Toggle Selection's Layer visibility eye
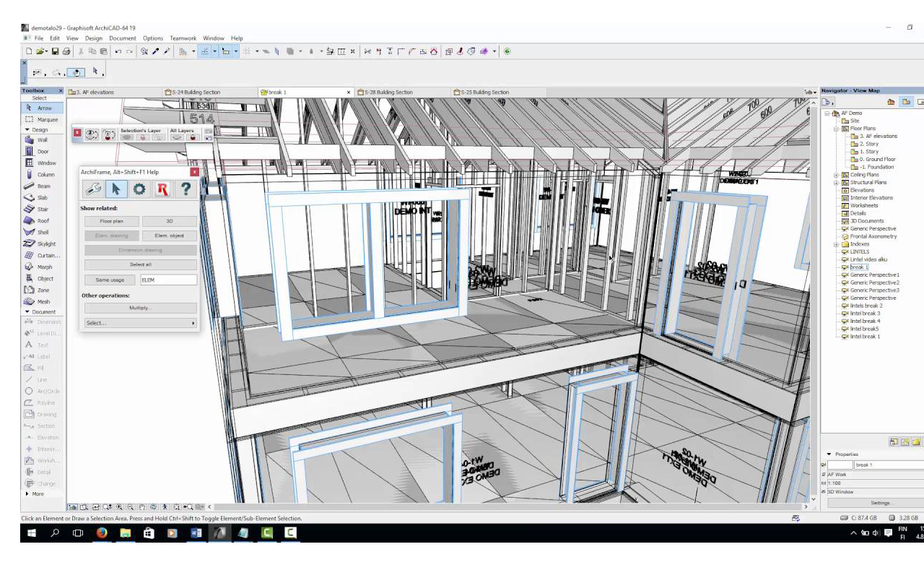Image resolution: width=924 pixels, height=565 pixels. (127, 137)
